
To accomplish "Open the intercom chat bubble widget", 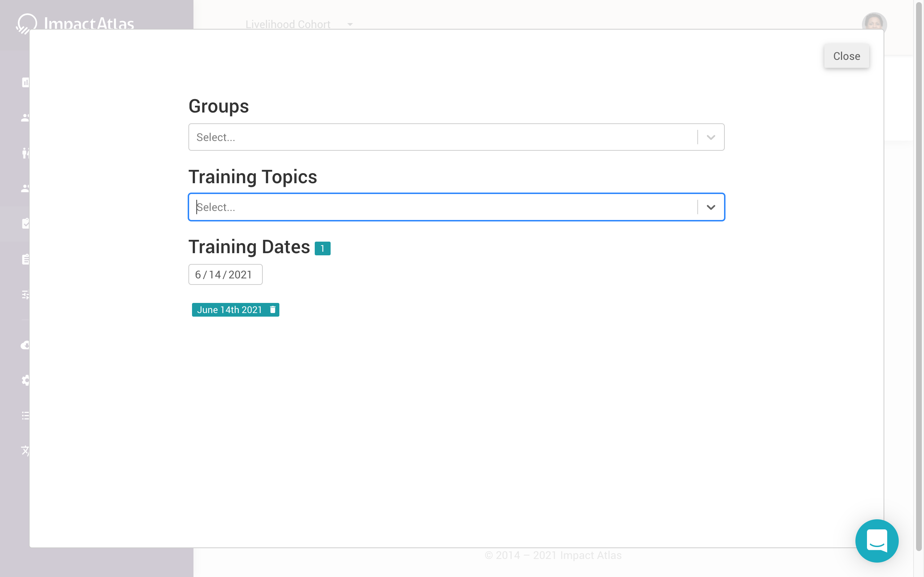I will (x=877, y=541).
